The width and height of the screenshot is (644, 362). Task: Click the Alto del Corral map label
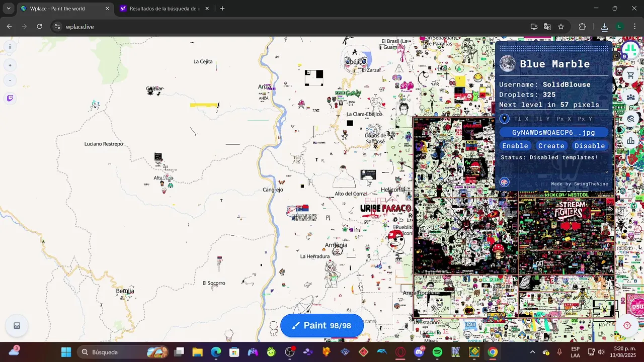pyautogui.click(x=351, y=194)
